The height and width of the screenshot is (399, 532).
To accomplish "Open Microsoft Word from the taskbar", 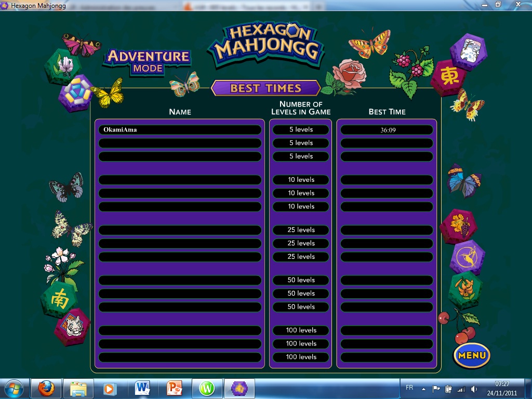I will tap(142, 388).
